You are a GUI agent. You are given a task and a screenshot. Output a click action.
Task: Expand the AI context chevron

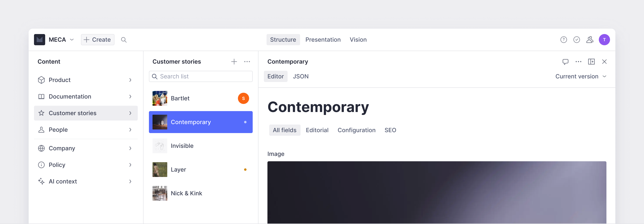pyautogui.click(x=130, y=181)
